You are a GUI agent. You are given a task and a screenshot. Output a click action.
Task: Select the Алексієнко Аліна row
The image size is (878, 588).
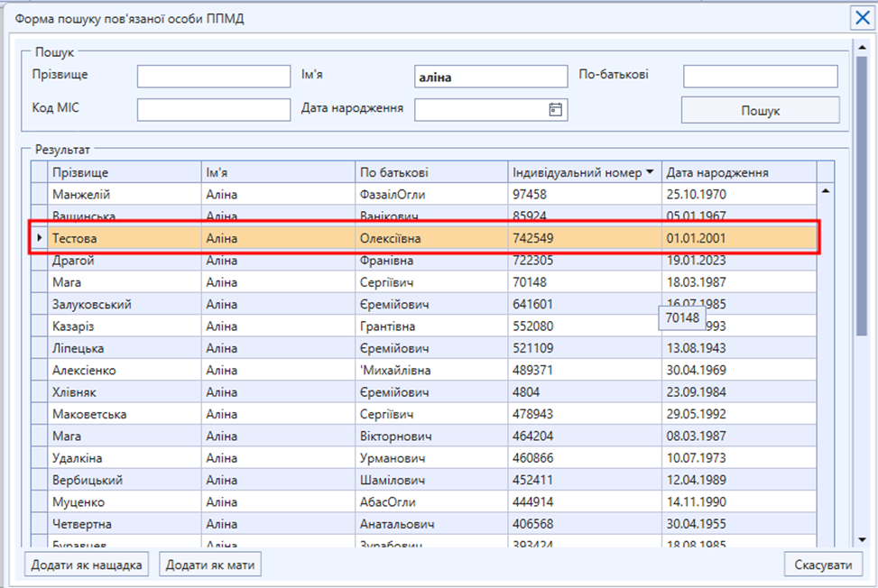point(423,370)
